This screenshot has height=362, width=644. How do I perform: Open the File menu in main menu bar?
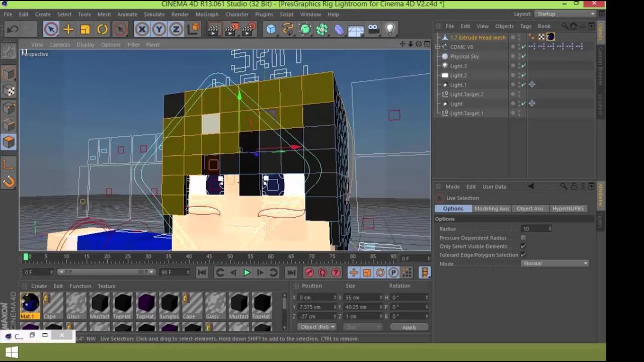tap(8, 14)
